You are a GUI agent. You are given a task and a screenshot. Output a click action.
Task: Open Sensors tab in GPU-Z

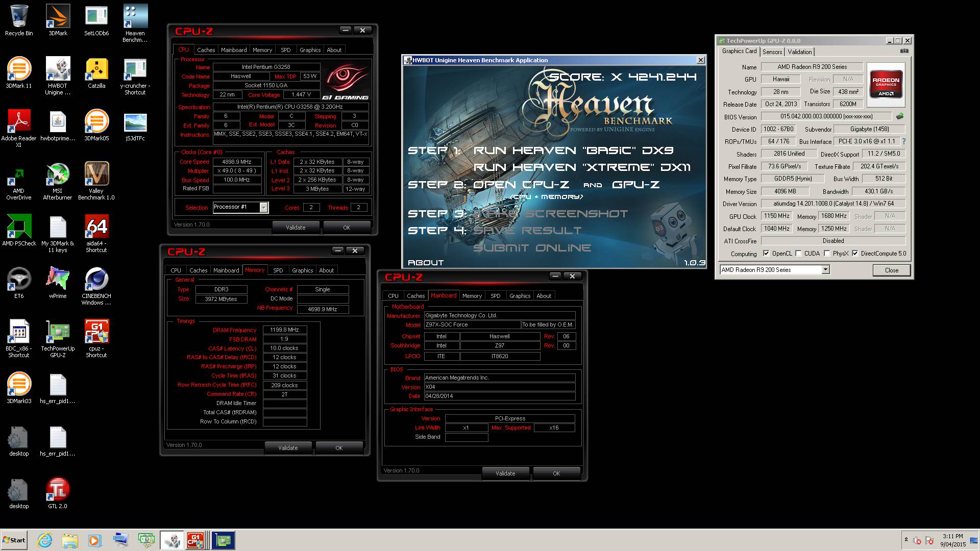click(772, 52)
